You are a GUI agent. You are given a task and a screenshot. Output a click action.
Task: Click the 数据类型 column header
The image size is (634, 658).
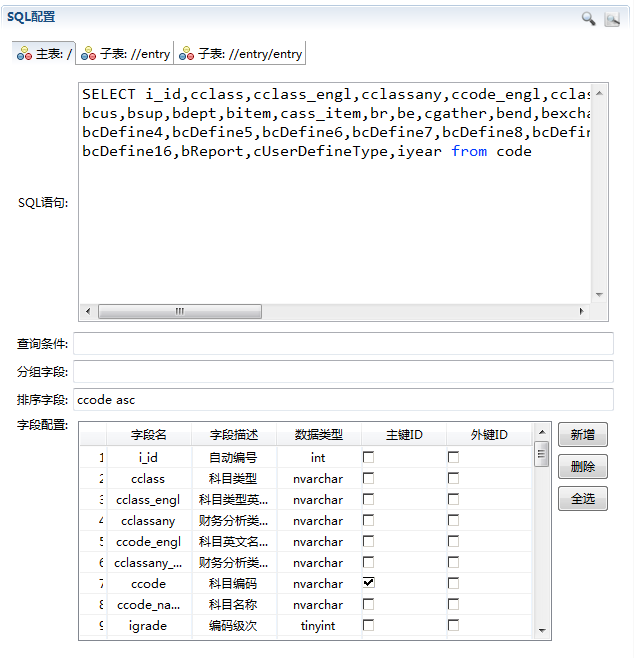click(318, 435)
